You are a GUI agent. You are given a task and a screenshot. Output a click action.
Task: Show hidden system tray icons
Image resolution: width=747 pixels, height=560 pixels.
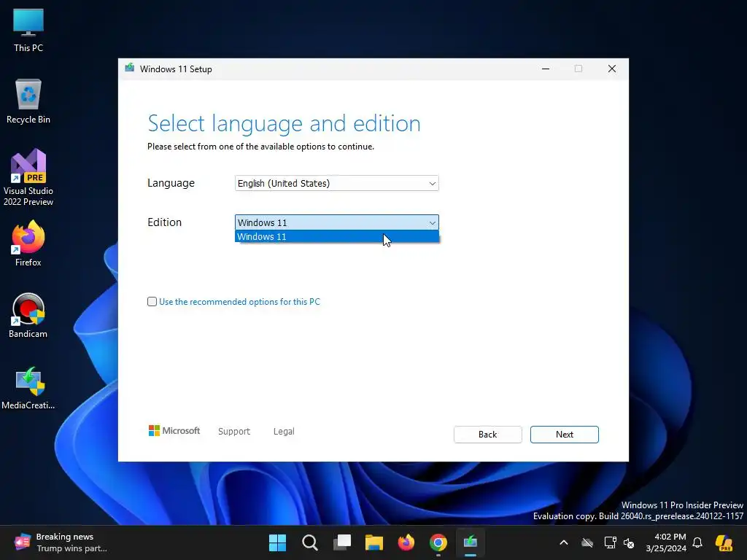pos(564,542)
